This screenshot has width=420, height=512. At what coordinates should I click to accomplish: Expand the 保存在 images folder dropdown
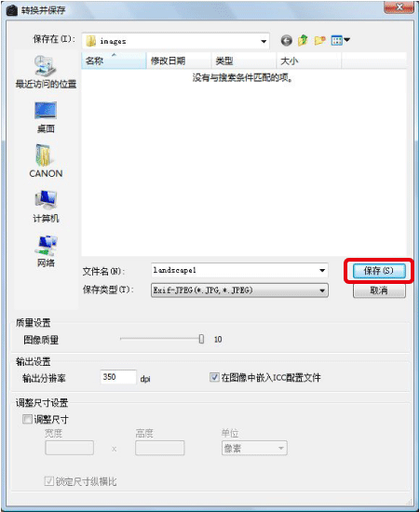point(264,42)
